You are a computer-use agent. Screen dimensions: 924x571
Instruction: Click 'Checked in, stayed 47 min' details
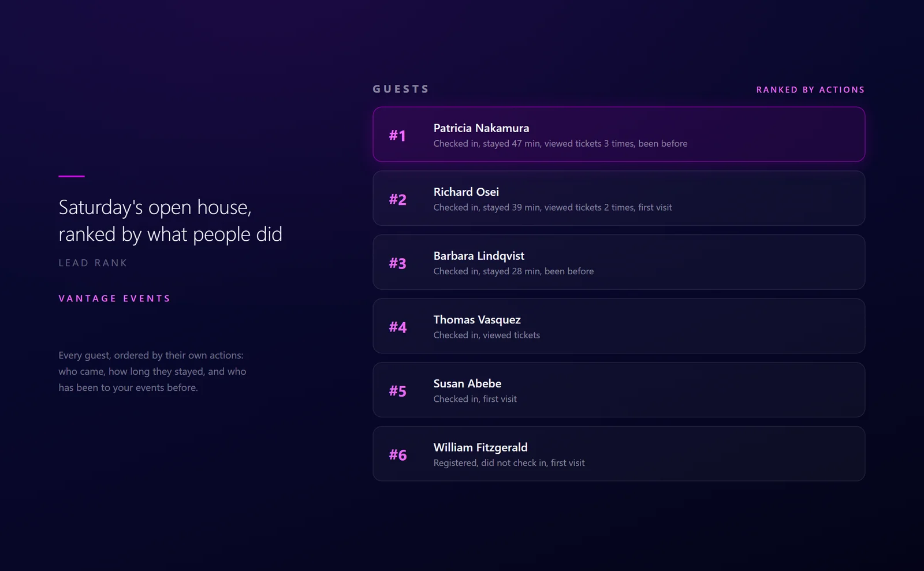[x=560, y=144]
